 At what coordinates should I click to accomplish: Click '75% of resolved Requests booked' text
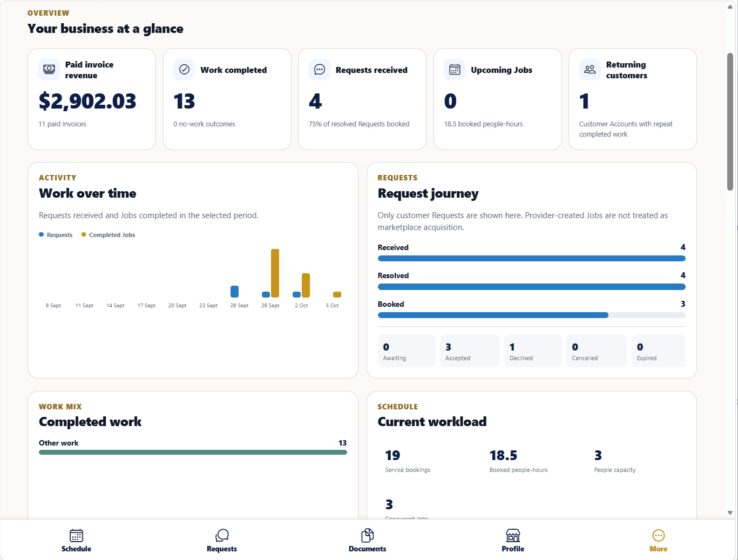[x=359, y=124]
